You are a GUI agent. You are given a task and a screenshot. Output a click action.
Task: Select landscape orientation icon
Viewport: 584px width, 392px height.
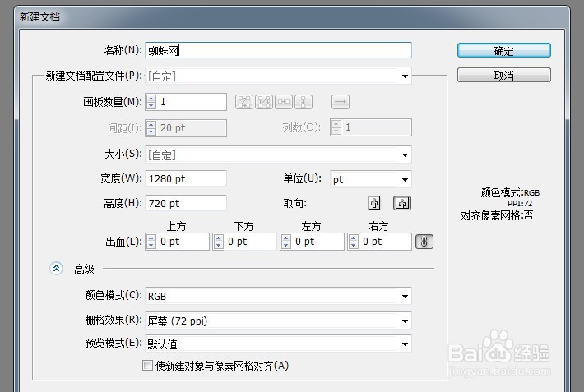point(402,203)
